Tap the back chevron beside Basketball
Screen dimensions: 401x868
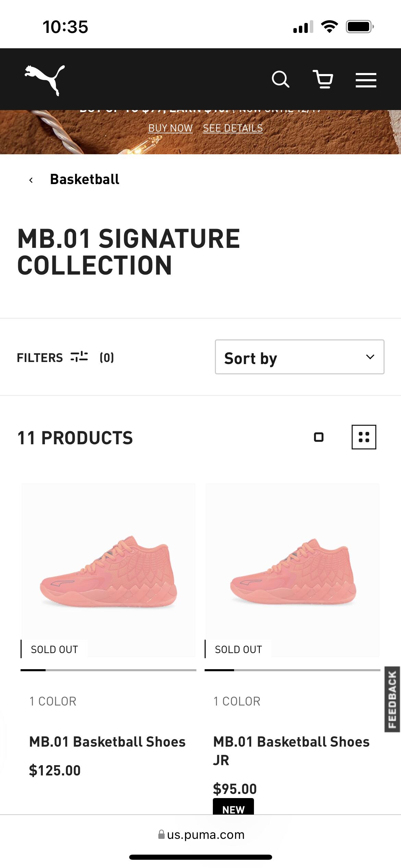pos(31,180)
